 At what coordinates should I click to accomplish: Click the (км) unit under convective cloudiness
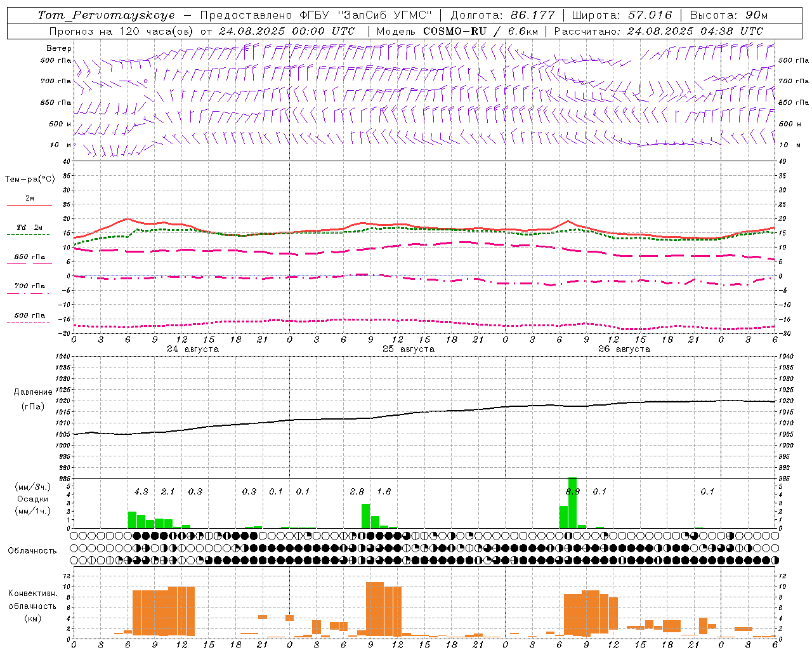pos(33,618)
